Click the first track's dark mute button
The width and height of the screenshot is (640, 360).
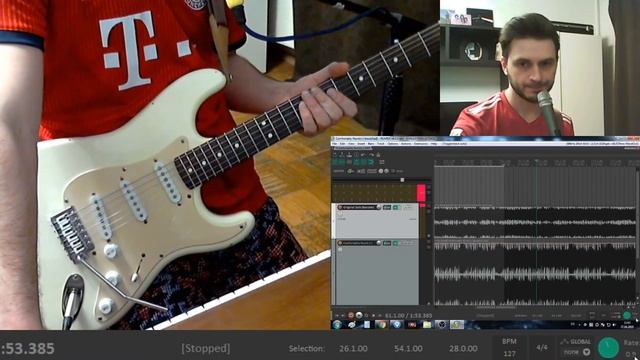[x=387, y=207]
